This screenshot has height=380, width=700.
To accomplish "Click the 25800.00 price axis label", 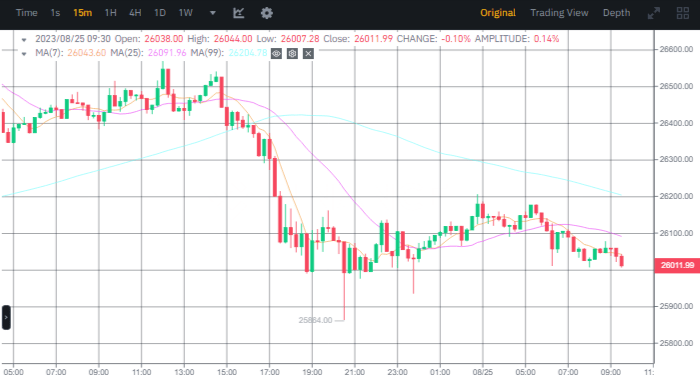I will click(x=676, y=343).
